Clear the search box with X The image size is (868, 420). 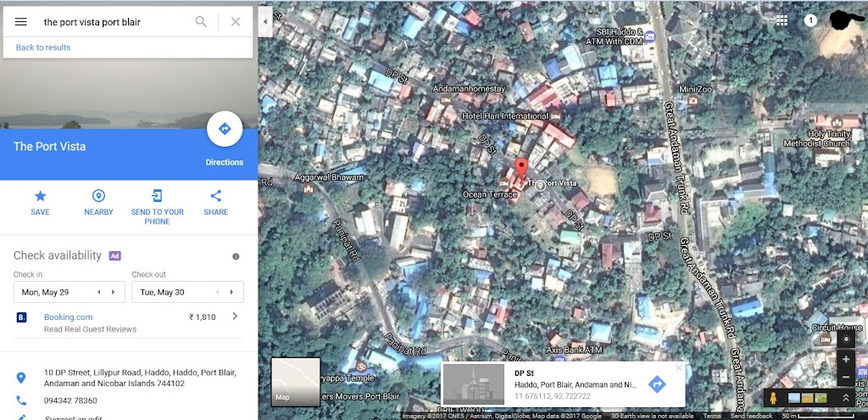tap(236, 22)
